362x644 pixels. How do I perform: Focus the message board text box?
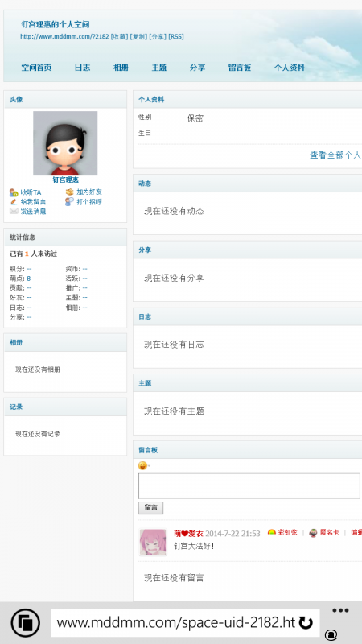pyautogui.click(x=249, y=485)
